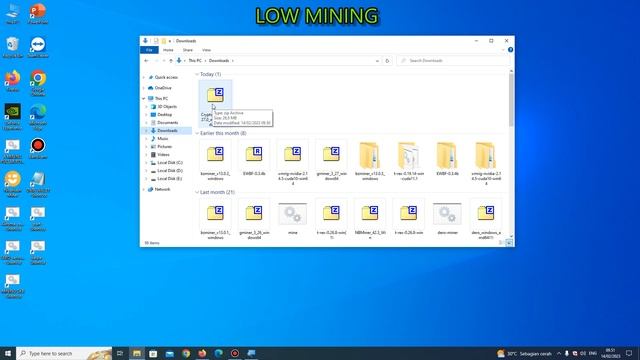The image size is (640, 360).
Task: Click the Task View taskbar button
Action: 120,353
